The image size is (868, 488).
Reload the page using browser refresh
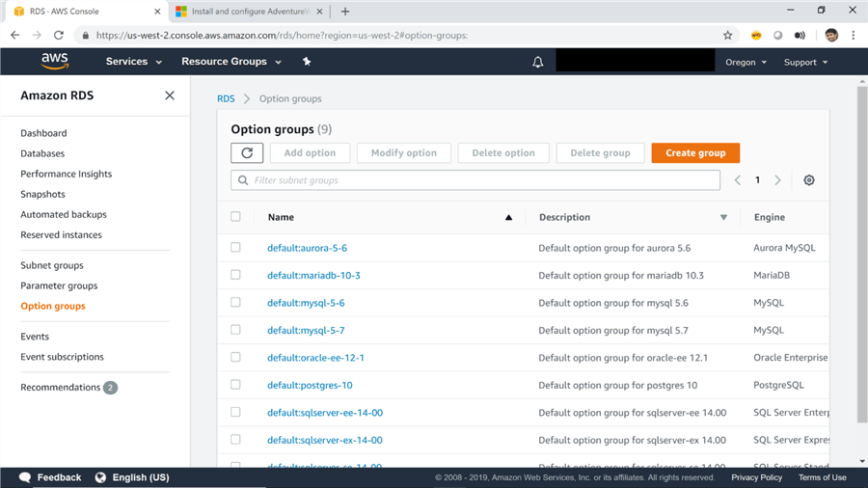pyautogui.click(x=59, y=36)
